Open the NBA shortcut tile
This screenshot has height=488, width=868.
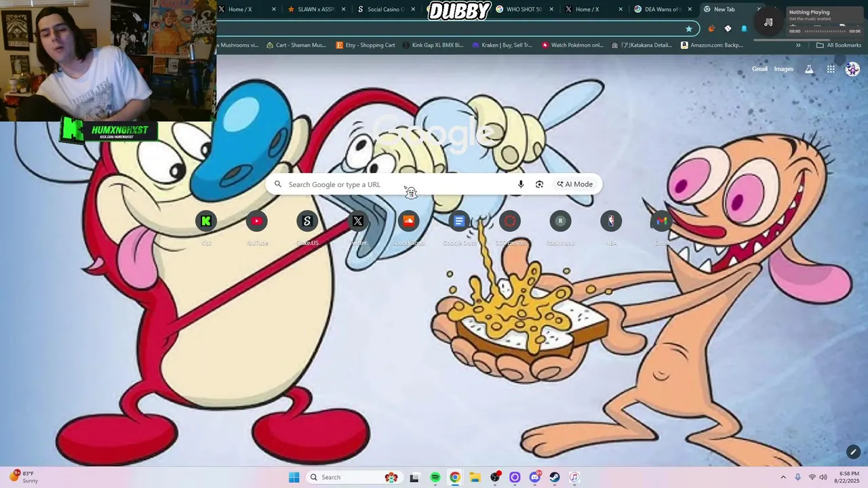coord(611,221)
